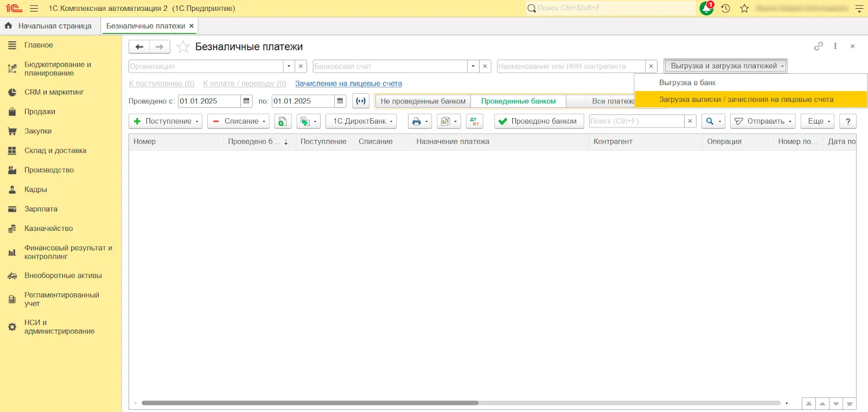Open calendar for the start date
868x412 pixels.
246,101
